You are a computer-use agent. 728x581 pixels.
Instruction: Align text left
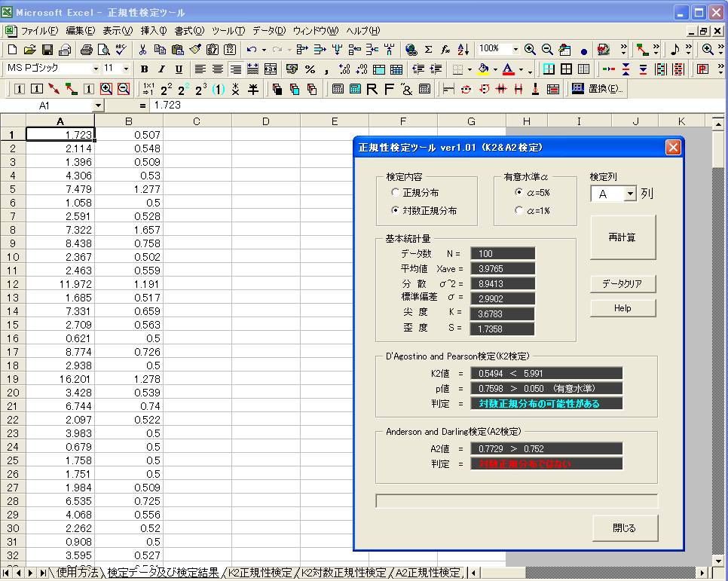pos(200,69)
